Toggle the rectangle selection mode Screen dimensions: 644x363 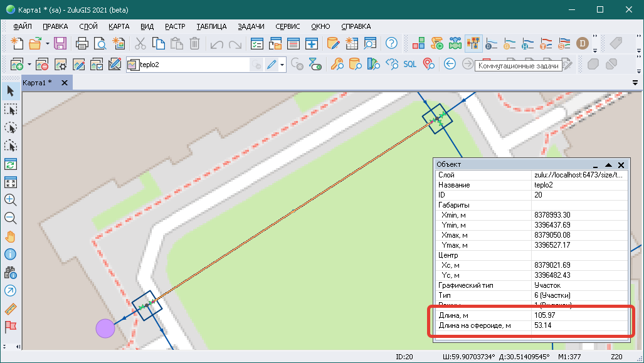[x=11, y=110]
